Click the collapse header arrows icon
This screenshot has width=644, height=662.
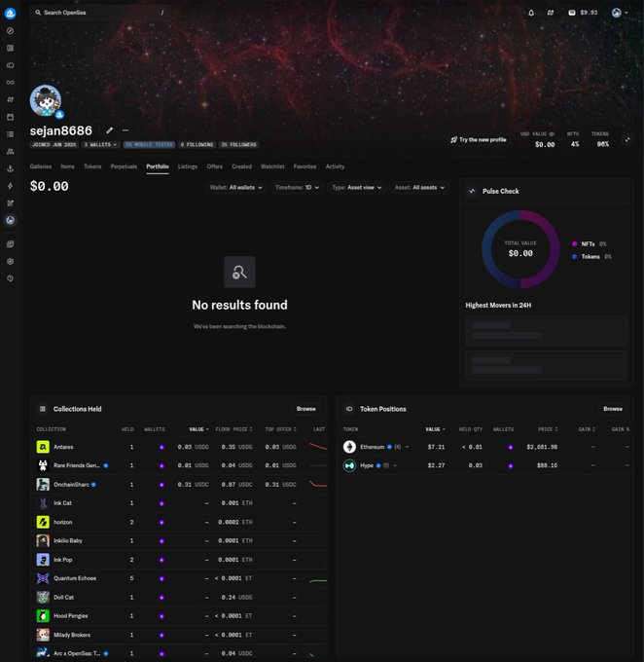627,140
